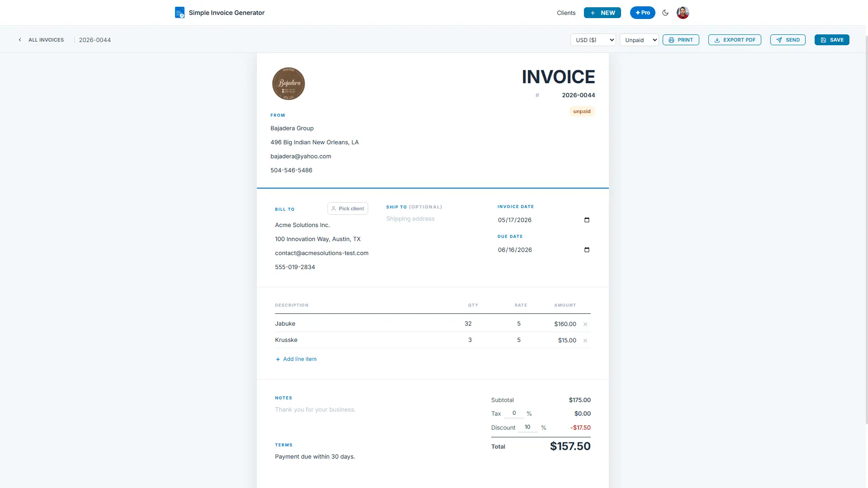Click the Shipping address field
Screen dimensions: 868x488
433,219
